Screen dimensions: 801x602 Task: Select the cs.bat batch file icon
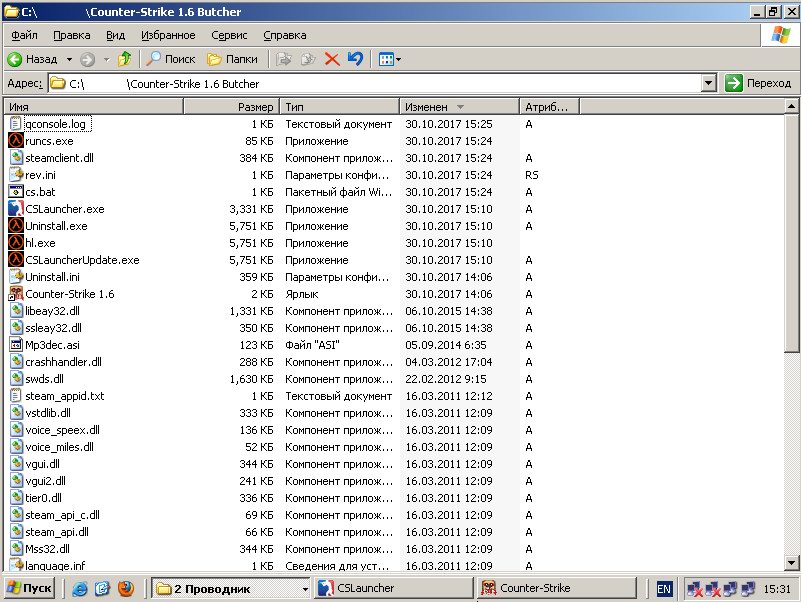(x=16, y=192)
